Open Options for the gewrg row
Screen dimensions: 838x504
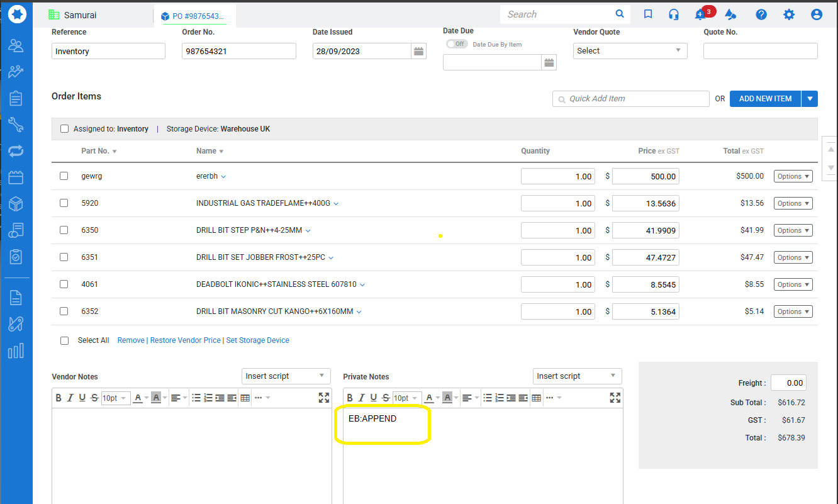[x=793, y=176]
